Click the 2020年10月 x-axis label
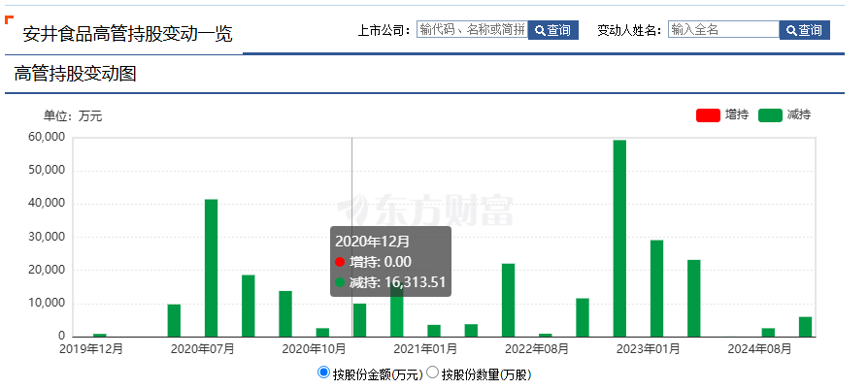 click(314, 350)
